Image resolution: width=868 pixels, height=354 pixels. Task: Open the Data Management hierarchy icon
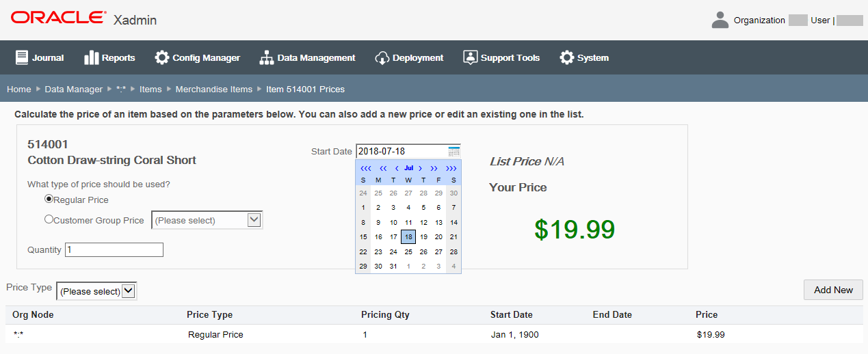point(267,57)
